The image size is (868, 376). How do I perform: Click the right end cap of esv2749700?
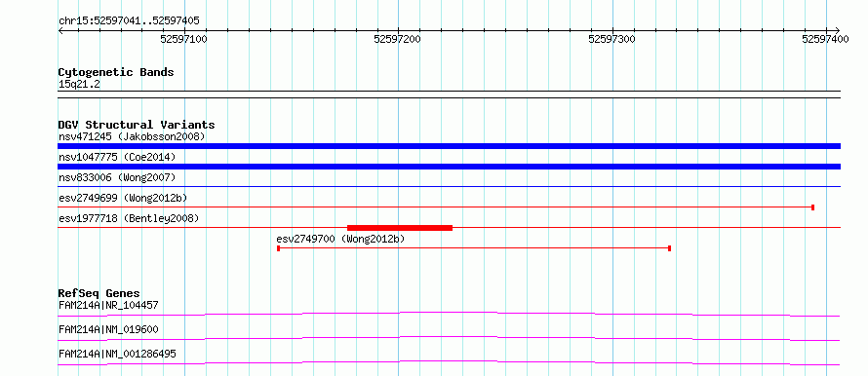(670, 248)
